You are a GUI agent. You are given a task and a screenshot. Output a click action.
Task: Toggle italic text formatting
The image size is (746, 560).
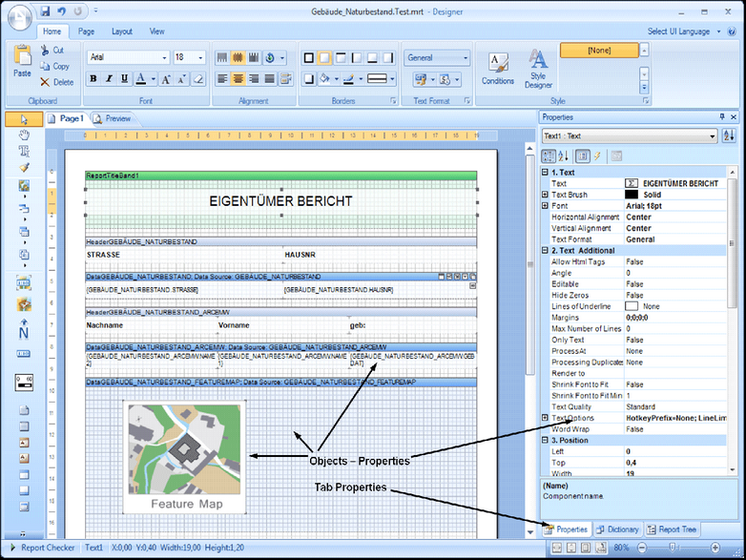pos(109,79)
